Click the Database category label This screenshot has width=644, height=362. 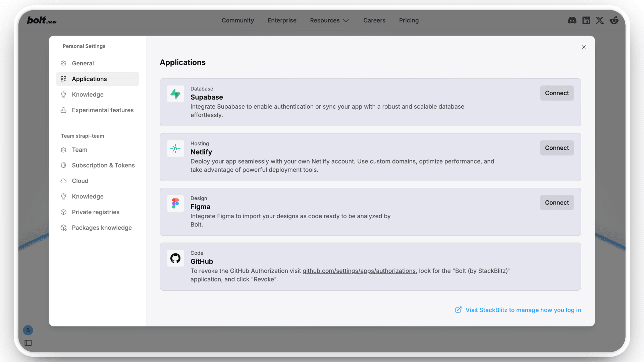[202, 89]
